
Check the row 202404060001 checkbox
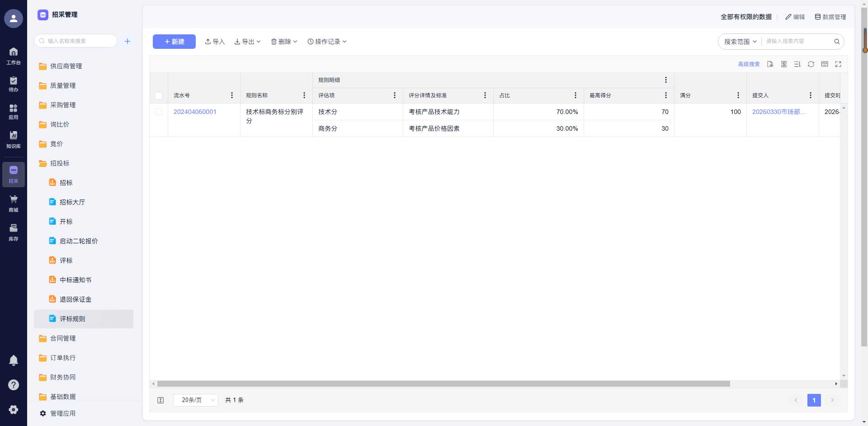(159, 112)
